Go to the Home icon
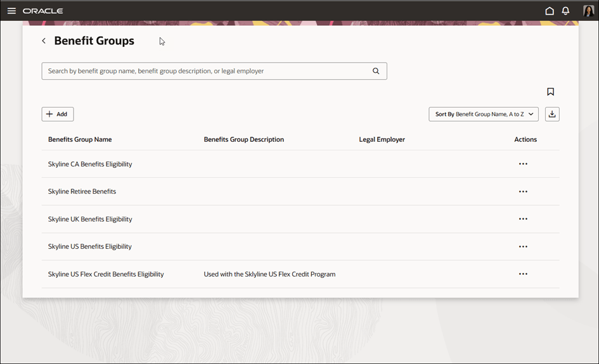Screen dimensions: 599x364 coord(550,11)
